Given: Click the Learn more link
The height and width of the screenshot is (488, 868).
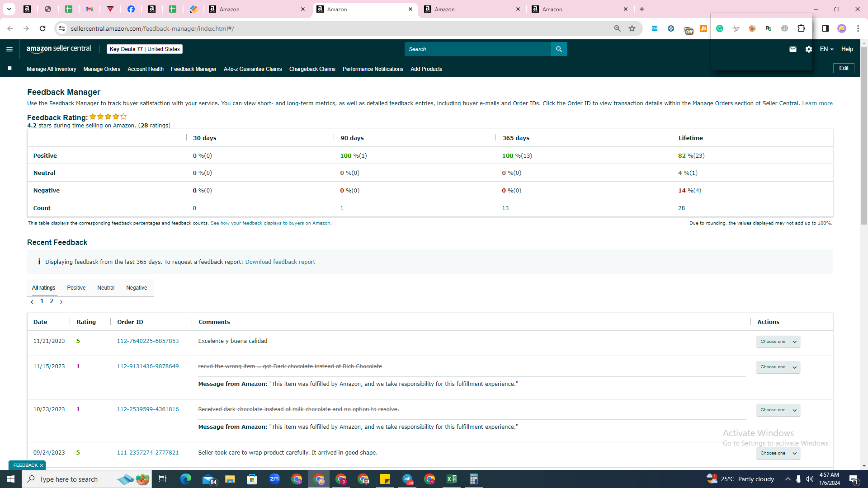Looking at the screenshot, I should pos(817,103).
